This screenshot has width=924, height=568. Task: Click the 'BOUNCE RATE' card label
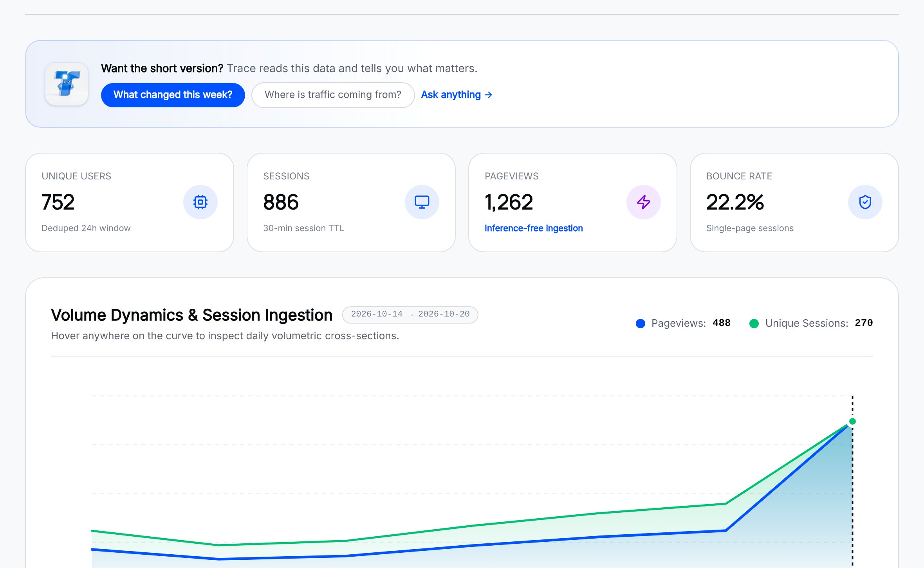coord(739,176)
